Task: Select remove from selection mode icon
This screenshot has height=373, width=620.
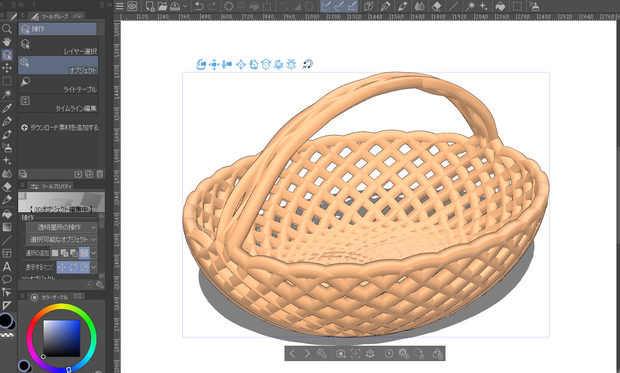Action: click(x=74, y=253)
